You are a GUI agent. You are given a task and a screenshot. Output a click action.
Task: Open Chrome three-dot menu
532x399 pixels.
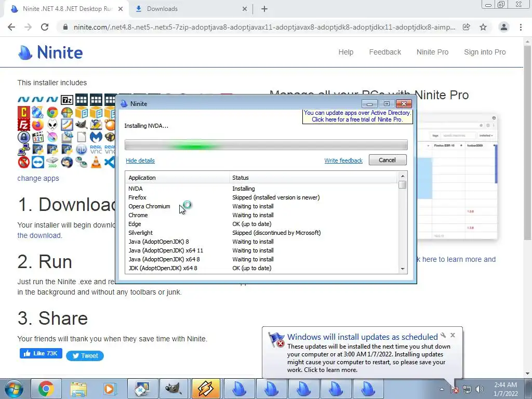521,27
